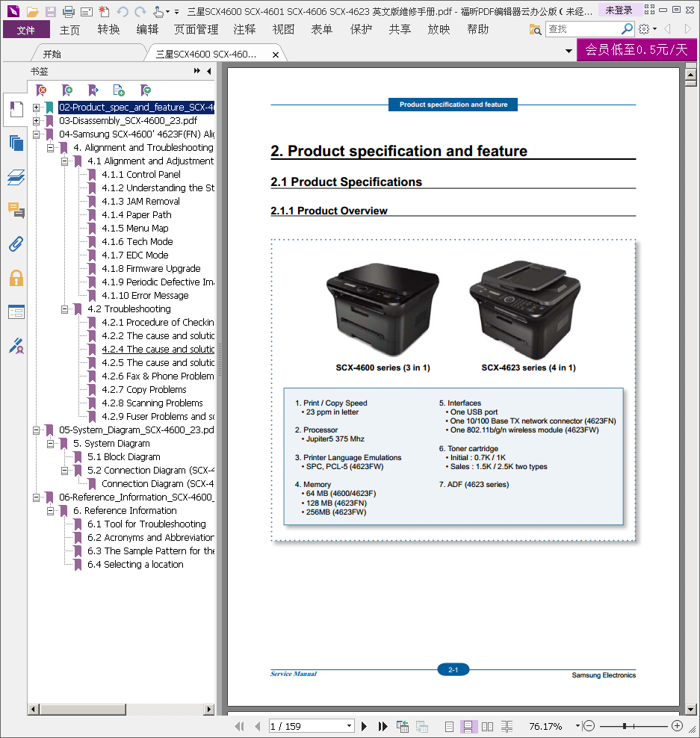This screenshot has width=700, height=738.
Task: Jump to the last page
Action: pos(382,726)
